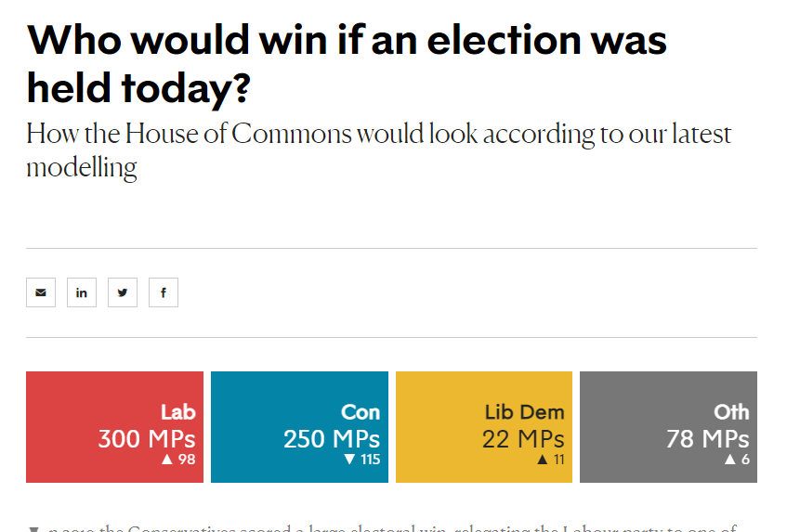Viewport: 800px width, 532px height.
Task: Click the partially visible article paragraph below
Action: (x=383, y=528)
